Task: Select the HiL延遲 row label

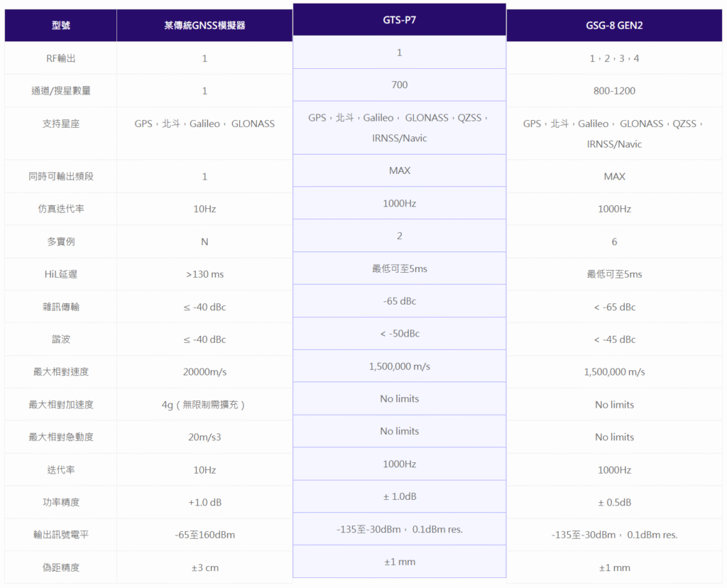Action: [61, 274]
